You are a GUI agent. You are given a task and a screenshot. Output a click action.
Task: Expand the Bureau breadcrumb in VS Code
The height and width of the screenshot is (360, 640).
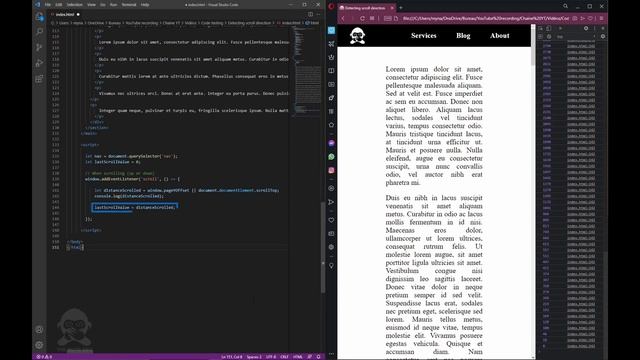pos(115,23)
